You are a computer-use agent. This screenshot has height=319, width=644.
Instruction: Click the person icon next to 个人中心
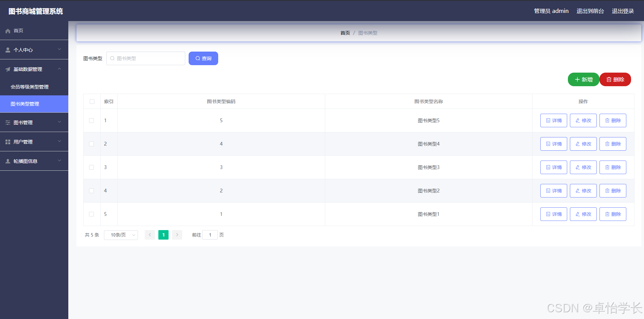[8, 50]
